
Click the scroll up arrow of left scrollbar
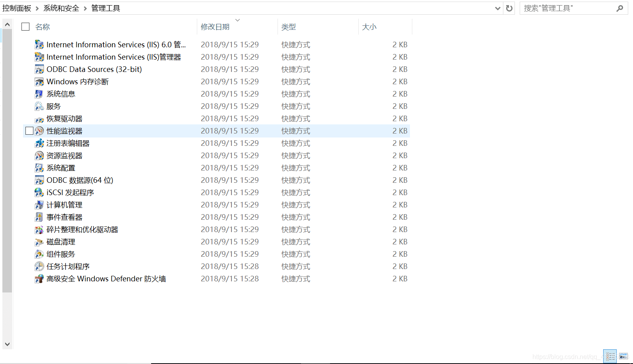coord(7,25)
